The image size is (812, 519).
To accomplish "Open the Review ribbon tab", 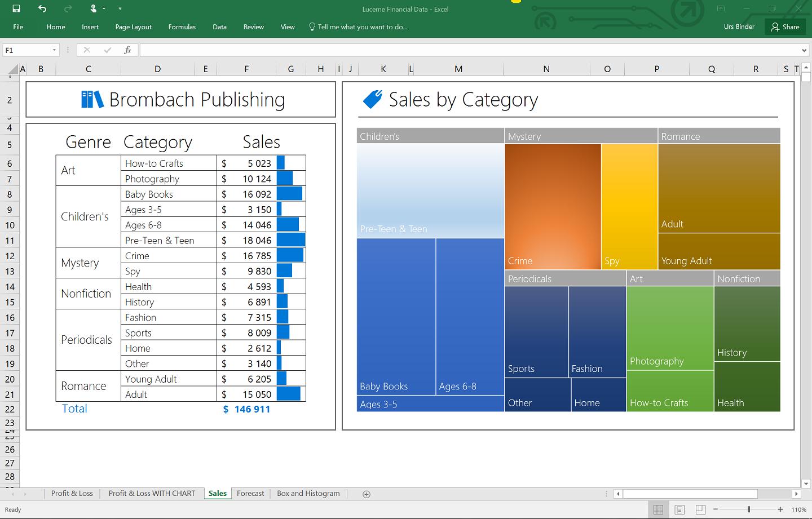I will click(254, 26).
